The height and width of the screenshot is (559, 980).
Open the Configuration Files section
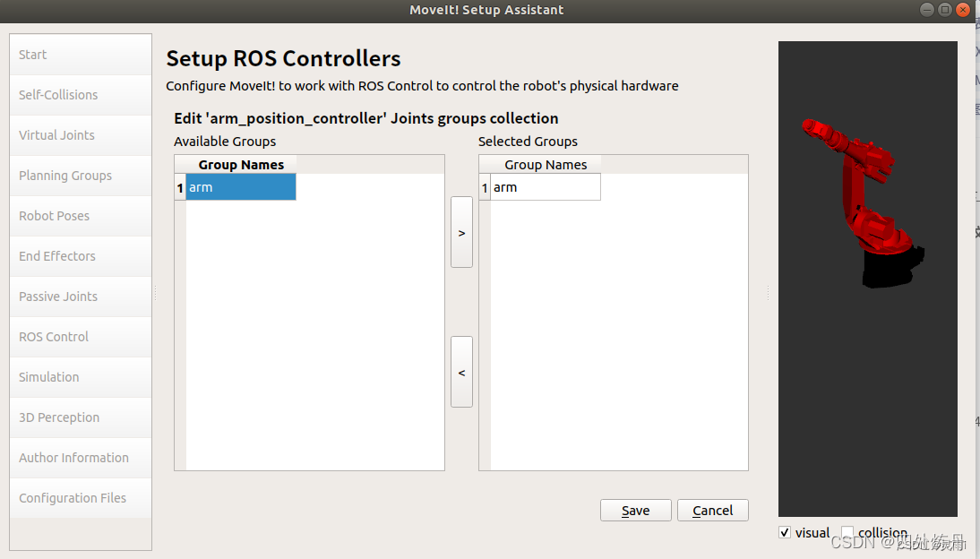coord(80,497)
